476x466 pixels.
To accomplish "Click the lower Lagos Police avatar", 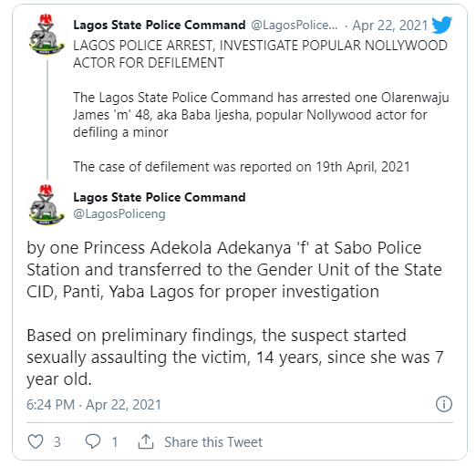I will pyautogui.click(x=47, y=204).
